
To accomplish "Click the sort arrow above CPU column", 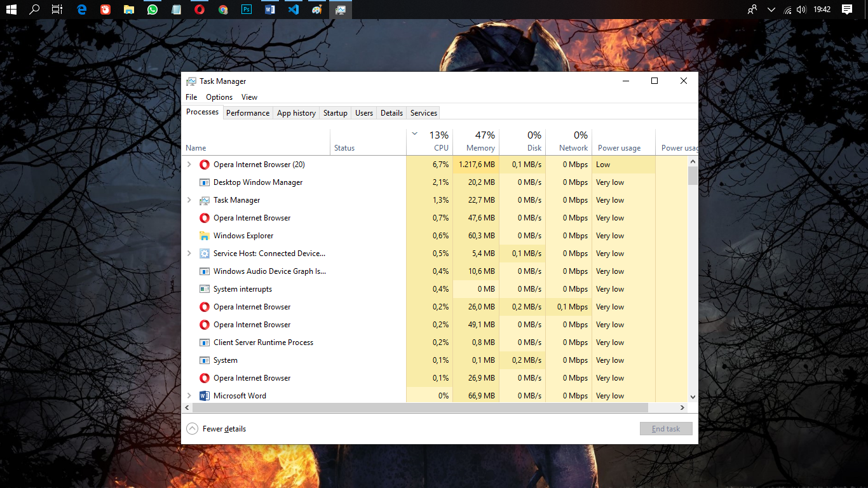I will coord(415,134).
